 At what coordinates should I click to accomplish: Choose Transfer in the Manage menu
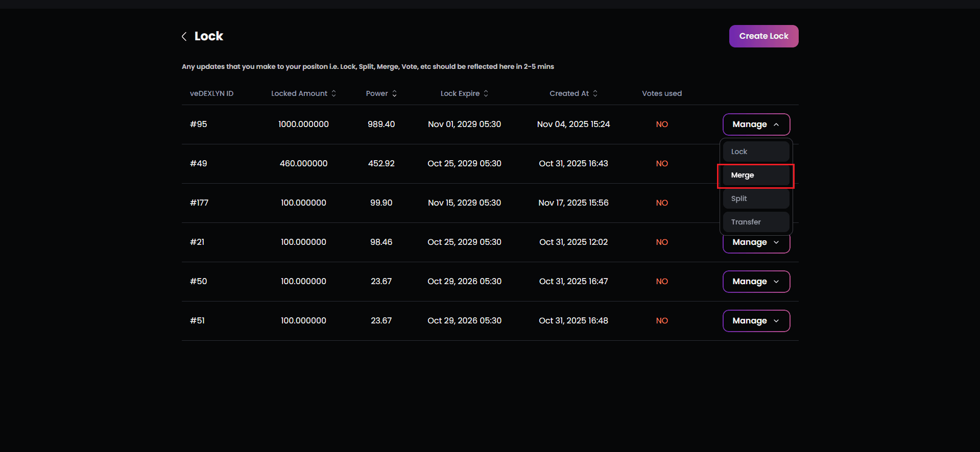(x=756, y=222)
